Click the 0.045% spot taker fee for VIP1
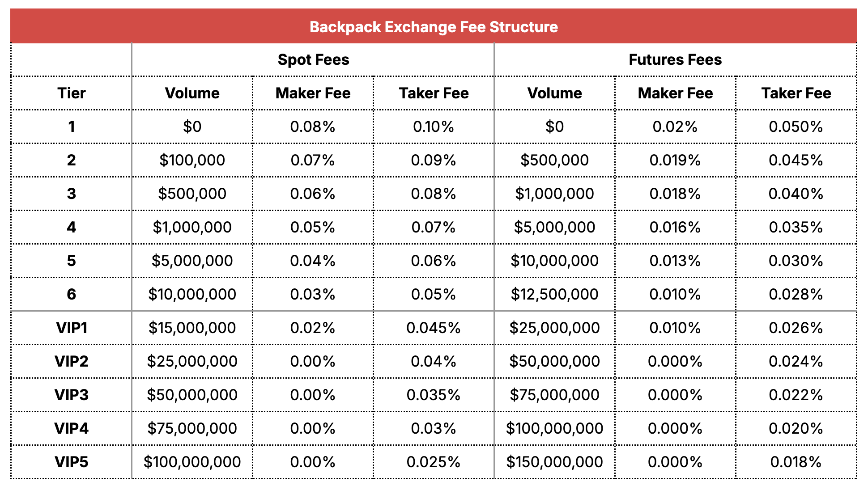This screenshot has height=490, width=868. 433,328
